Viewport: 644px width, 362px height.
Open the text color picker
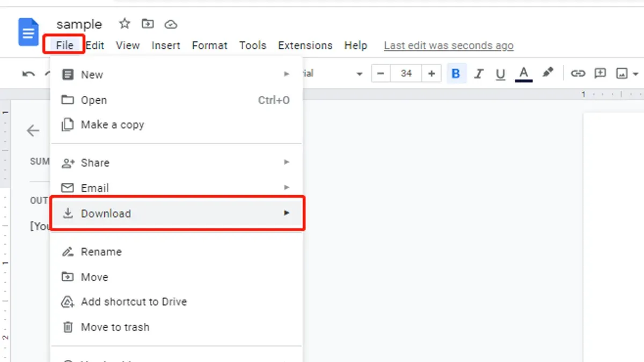[524, 74]
